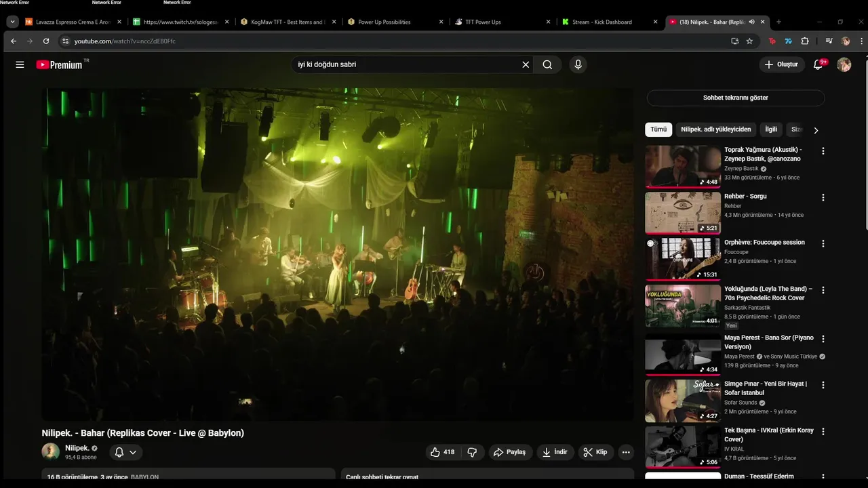Open options for Yokluğunda video
Image resolution: width=868 pixels, height=488 pixels.
[823, 290]
